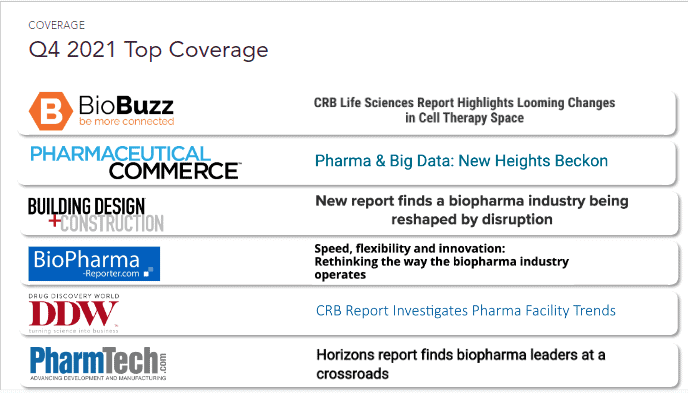The image size is (688, 393).
Task: Click the Building Design + Construction logo
Action: click(x=96, y=215)
